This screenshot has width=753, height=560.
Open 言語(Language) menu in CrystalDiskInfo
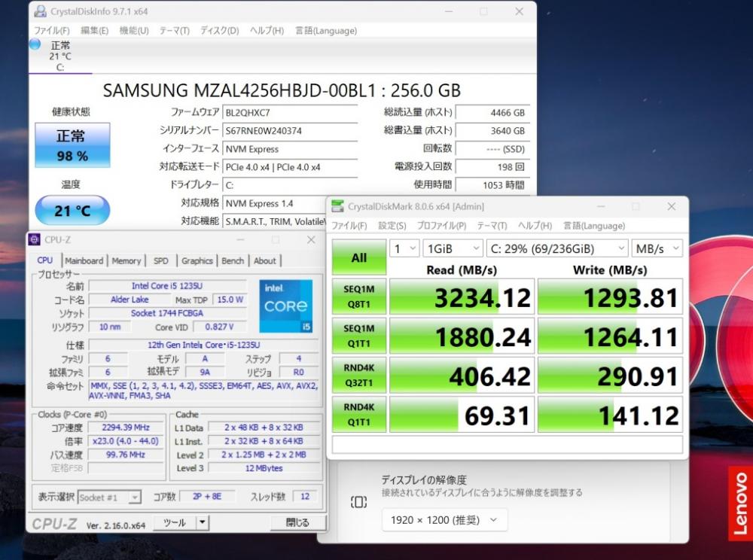coord(325,31)
